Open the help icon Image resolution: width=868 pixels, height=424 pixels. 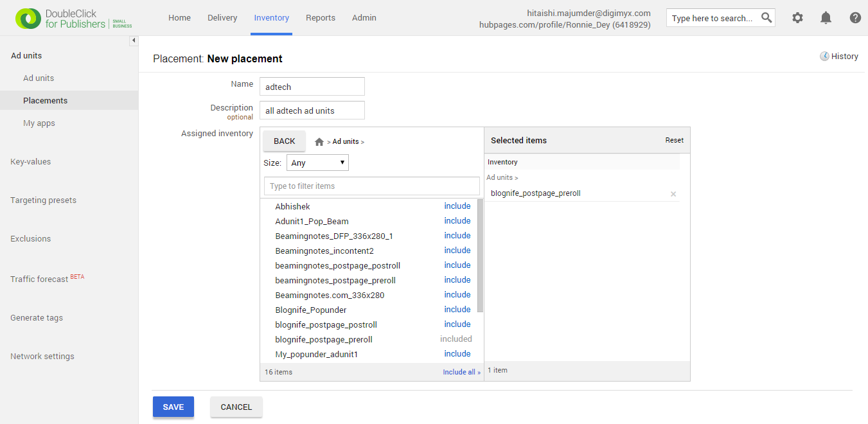click(855, 18)
